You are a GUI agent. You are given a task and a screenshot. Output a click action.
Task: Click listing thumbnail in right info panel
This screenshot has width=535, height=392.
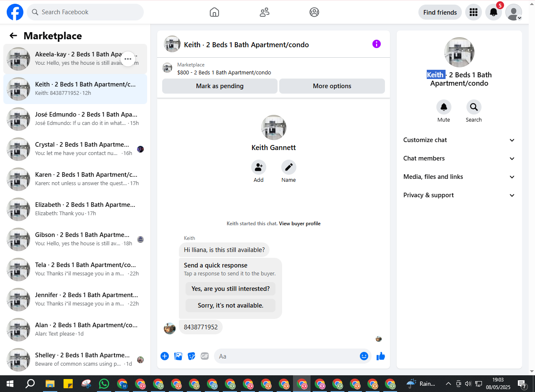point(459,52)
